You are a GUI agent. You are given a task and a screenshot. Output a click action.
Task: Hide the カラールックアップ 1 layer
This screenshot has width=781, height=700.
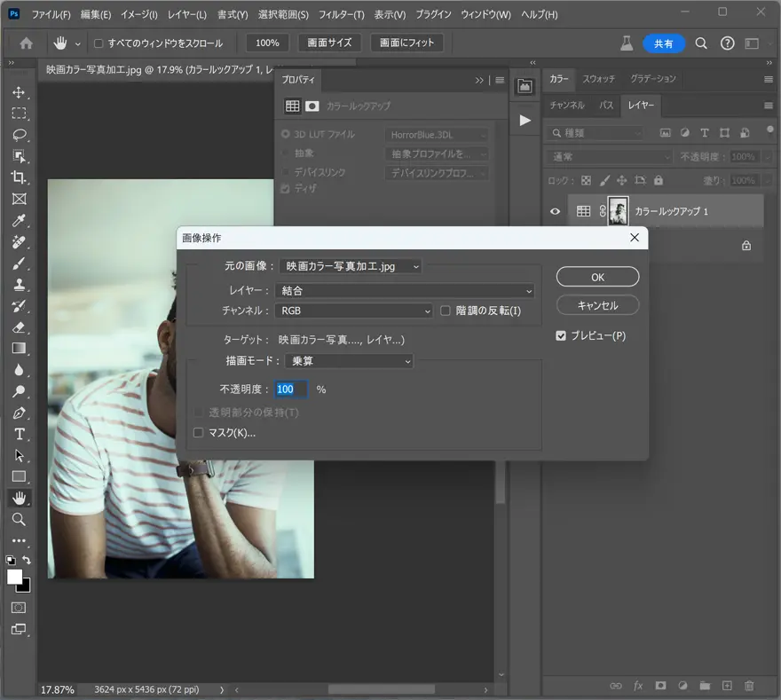click(556, 211)
